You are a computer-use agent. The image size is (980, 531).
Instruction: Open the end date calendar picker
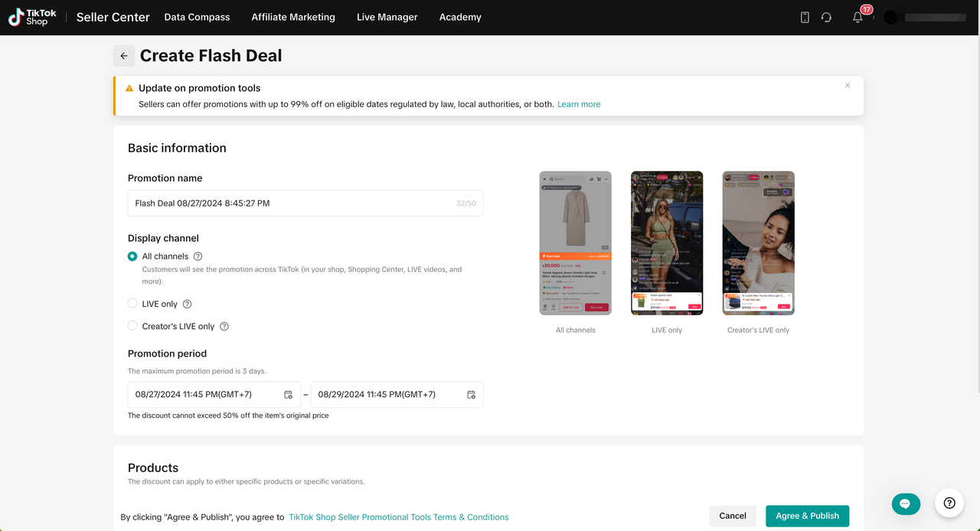(x=471, y=395)
